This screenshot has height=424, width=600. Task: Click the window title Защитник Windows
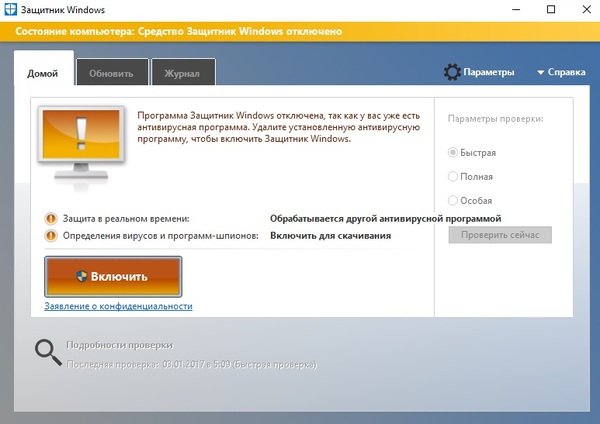point(63,10)
